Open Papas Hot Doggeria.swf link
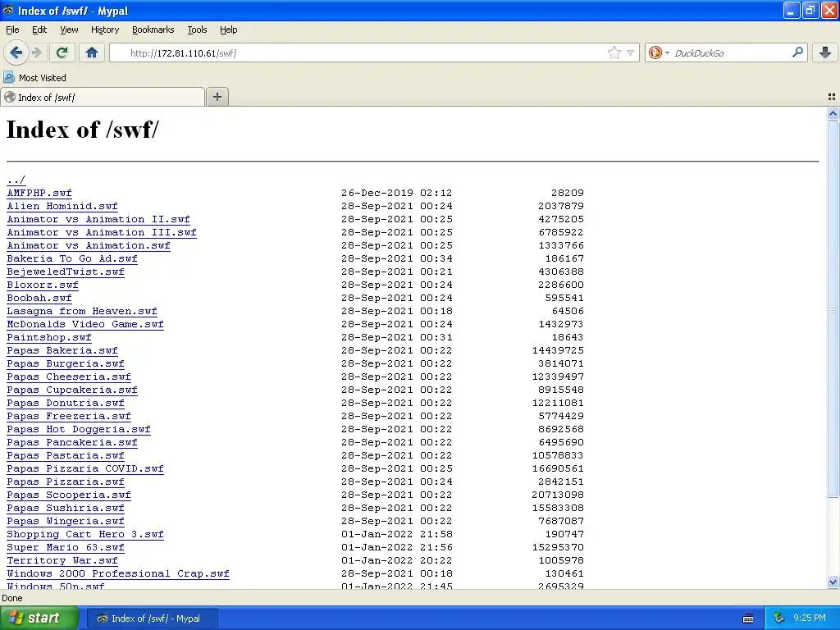The image size is (840, 630). click(78, 429)
